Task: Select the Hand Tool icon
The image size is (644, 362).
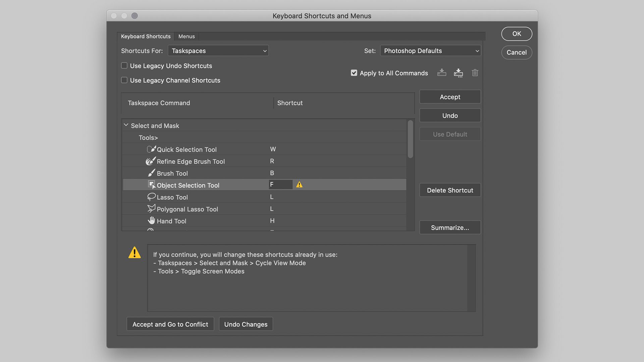Action: click(151, 221)
